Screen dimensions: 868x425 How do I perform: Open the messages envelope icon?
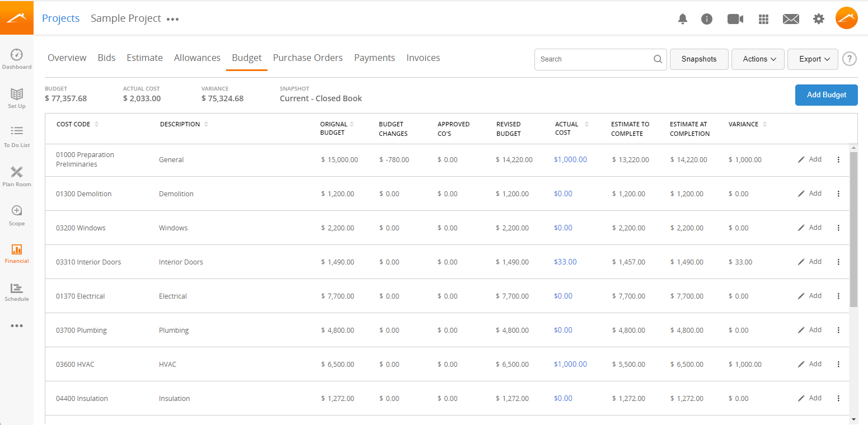pos(791,18)
